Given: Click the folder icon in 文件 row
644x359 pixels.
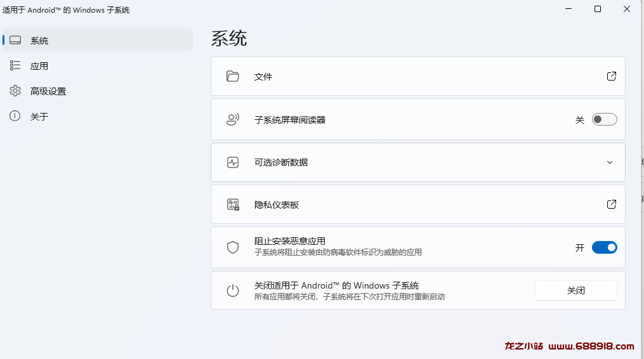Looking at the screenshot, I should [233, 76].
